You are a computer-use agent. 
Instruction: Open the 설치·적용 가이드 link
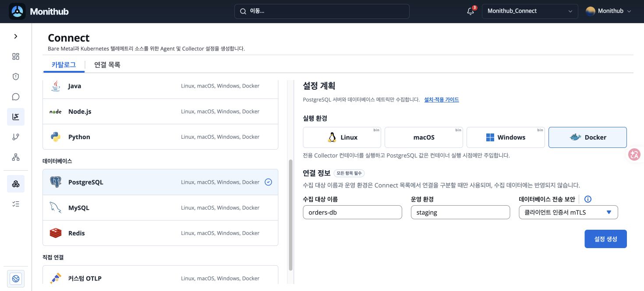pos(442,100)
